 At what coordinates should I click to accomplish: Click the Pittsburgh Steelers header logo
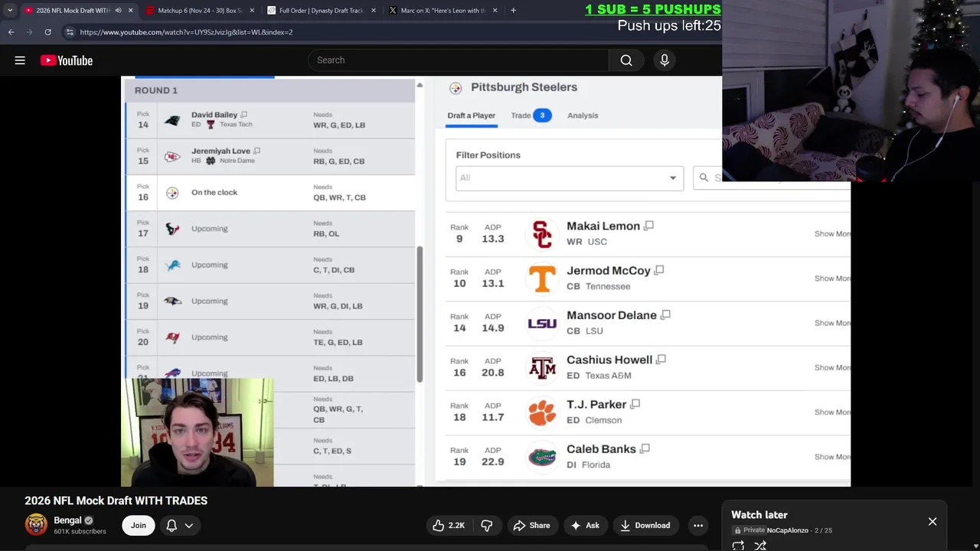click(x=456, y=88)
